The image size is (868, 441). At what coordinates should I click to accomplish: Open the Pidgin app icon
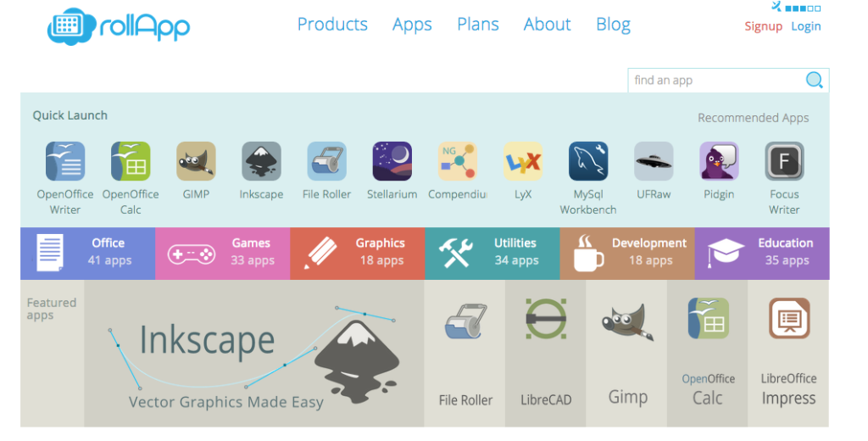[719, 161]
